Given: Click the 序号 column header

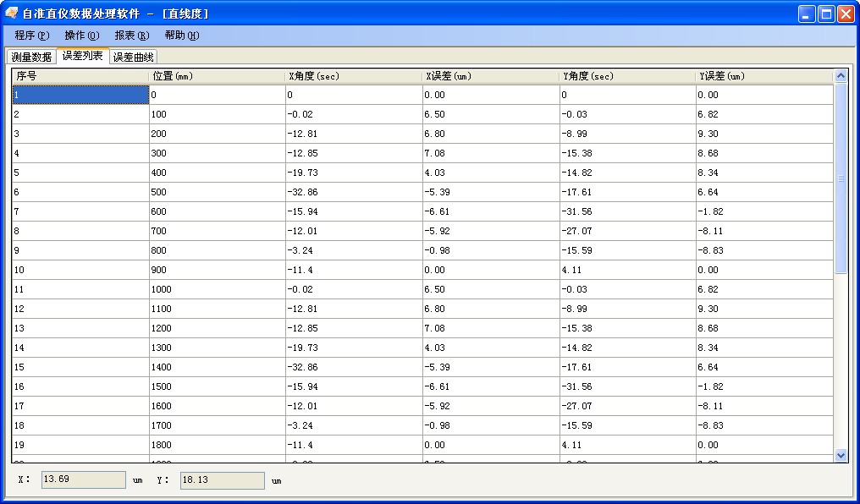Looking at the screenshot, I should point(80,76).
